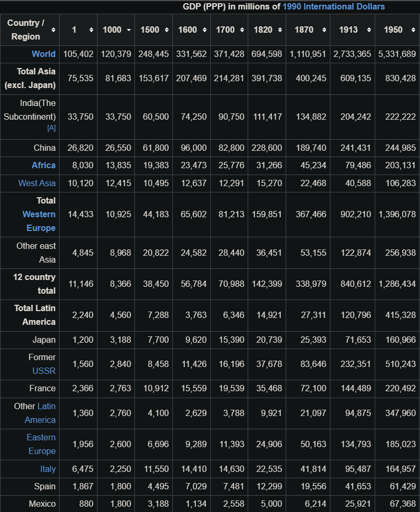The width and height of the screenshot is (420, 512).
Task: Select World 1950 value 5,331,689
Action: click(x=397, y=54)
